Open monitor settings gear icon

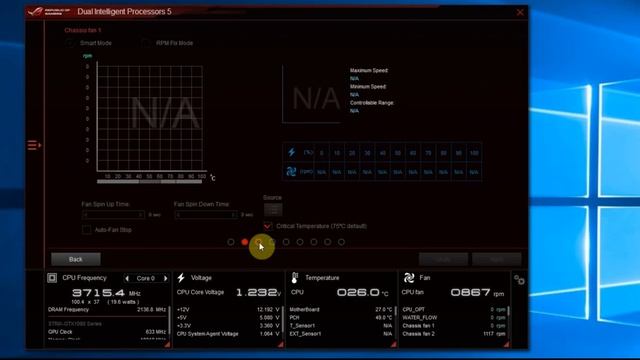519,280
